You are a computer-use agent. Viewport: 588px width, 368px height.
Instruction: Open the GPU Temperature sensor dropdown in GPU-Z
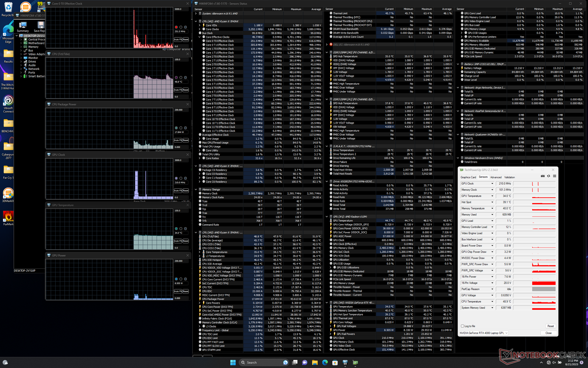(492, 196)
